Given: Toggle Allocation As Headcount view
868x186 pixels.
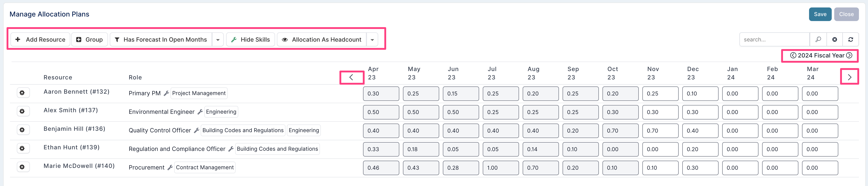Looking at the screenshot, I should click(322, 40).
